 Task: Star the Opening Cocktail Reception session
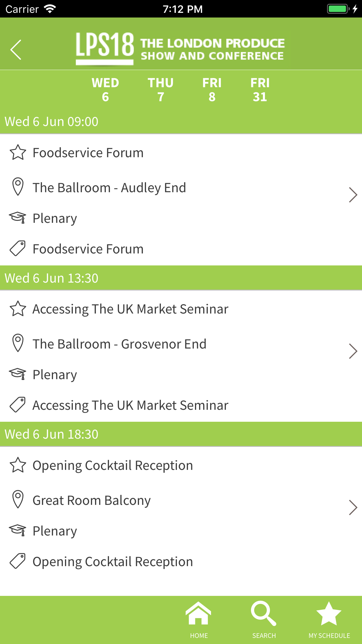click(18, 465)
